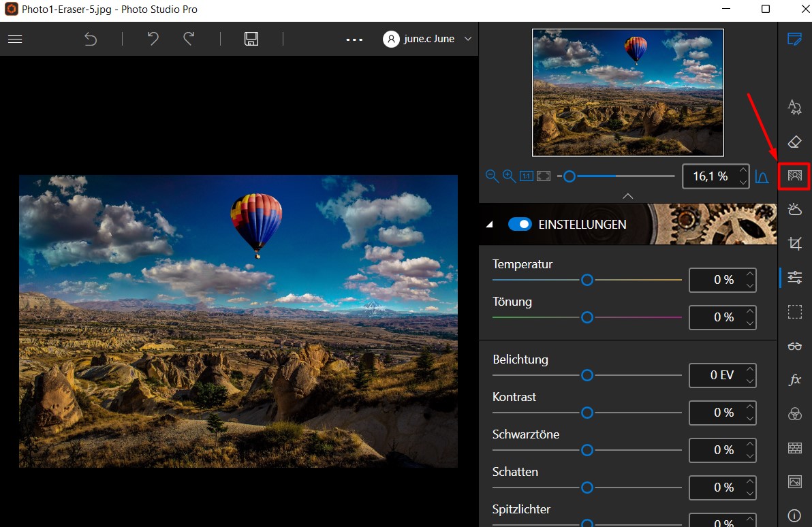812x527 pixels.
Task: Undo the last edit
Action: [x=153, y=38]
